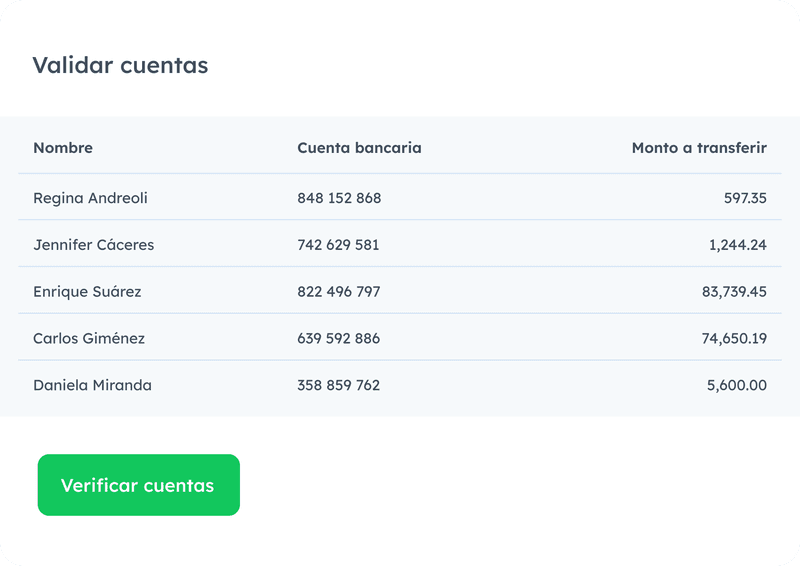The height and width of the screenshot is (566, 800).
Task: Click account number 822 496 797
Action: pyautogui.click(x=339, y=291)
